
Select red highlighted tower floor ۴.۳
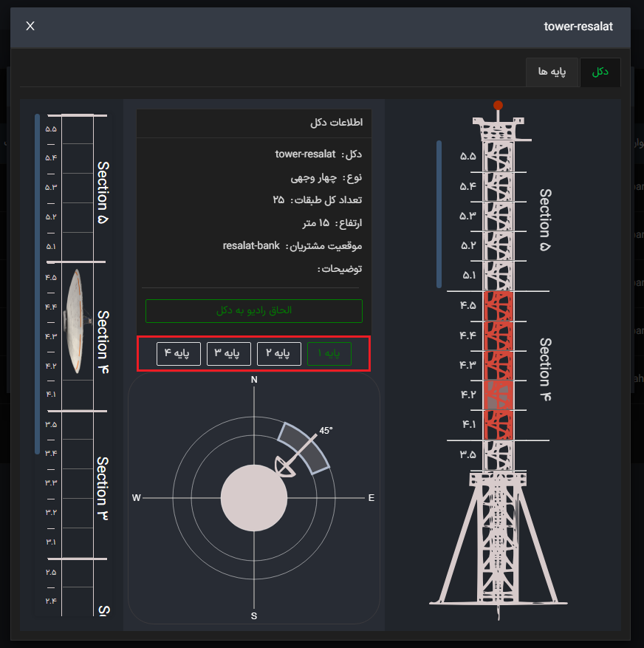pos(499,366)
